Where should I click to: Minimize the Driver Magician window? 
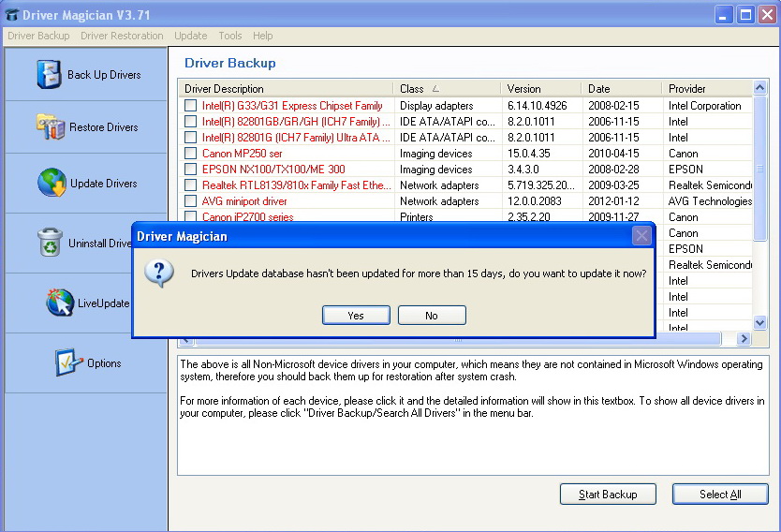(723, 15)
